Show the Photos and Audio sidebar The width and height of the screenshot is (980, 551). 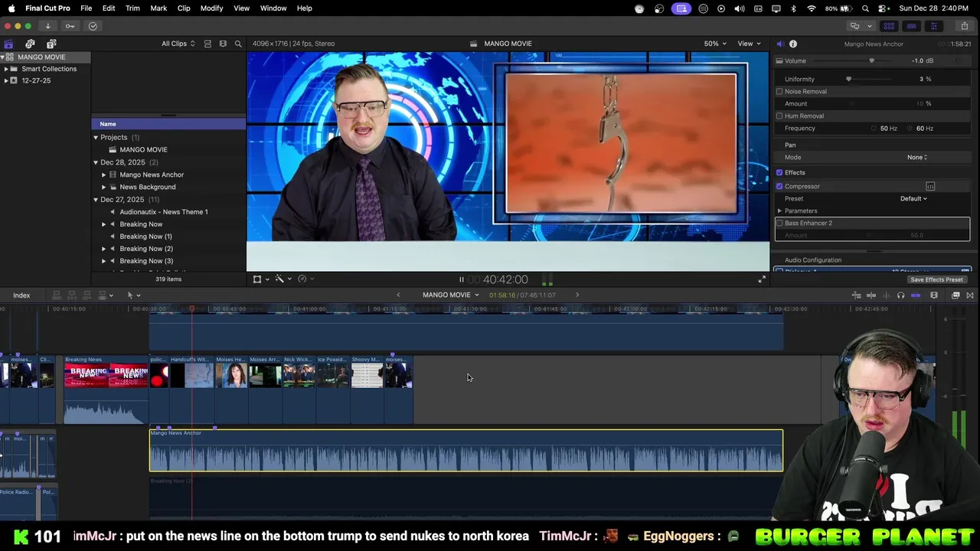pyautogui.click(x=30, y=44)
